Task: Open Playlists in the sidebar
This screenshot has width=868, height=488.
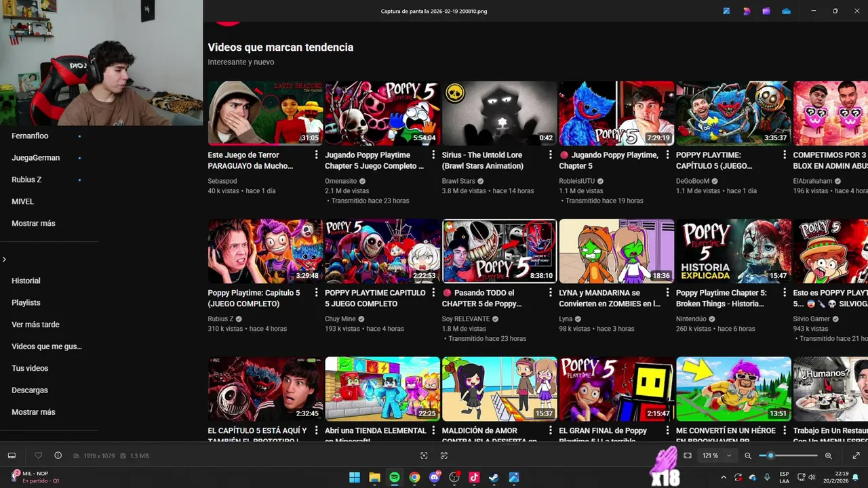Action: click(26, 303)
